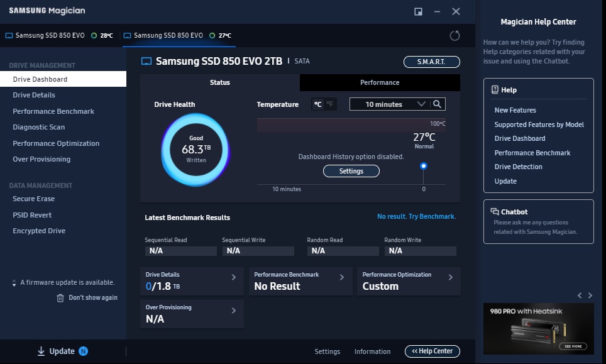Click the 100°C temperature threshold bar

pos(351,124)
